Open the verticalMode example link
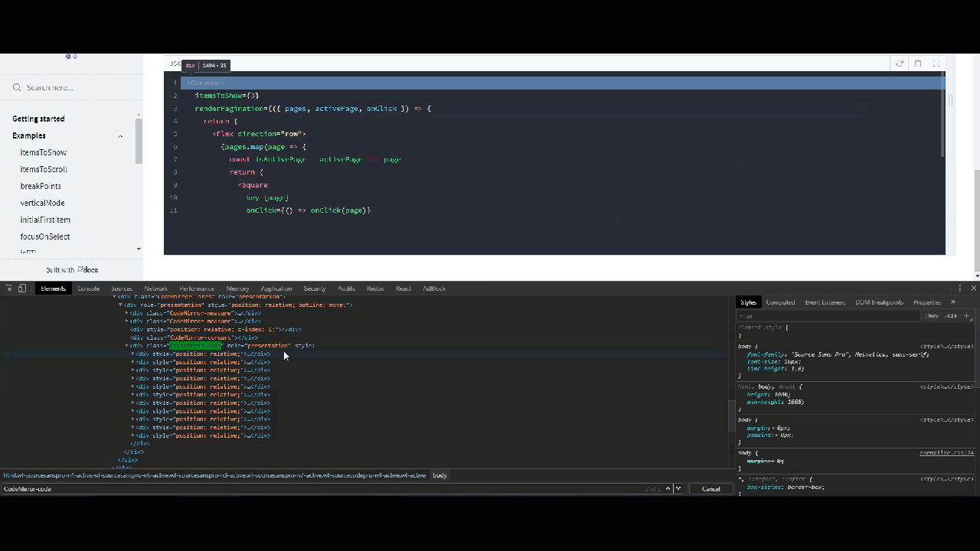980x551 pixels. [x=43, y=203]
